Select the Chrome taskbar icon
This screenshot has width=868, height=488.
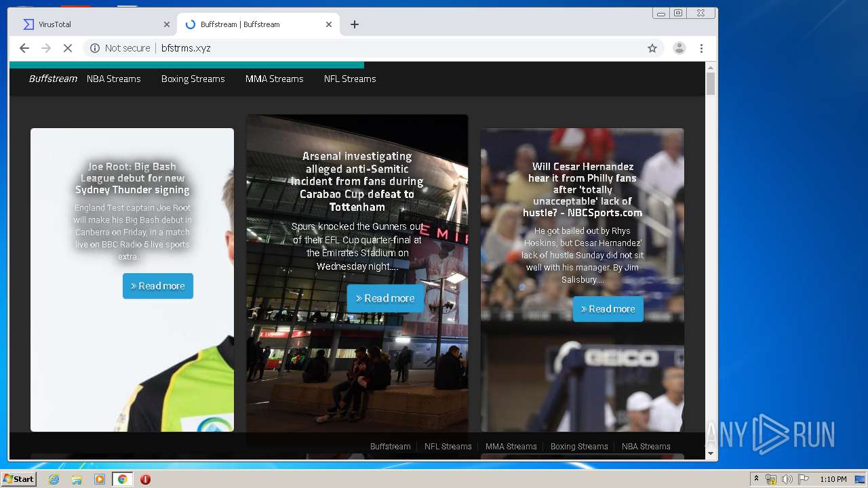[122, 479]
